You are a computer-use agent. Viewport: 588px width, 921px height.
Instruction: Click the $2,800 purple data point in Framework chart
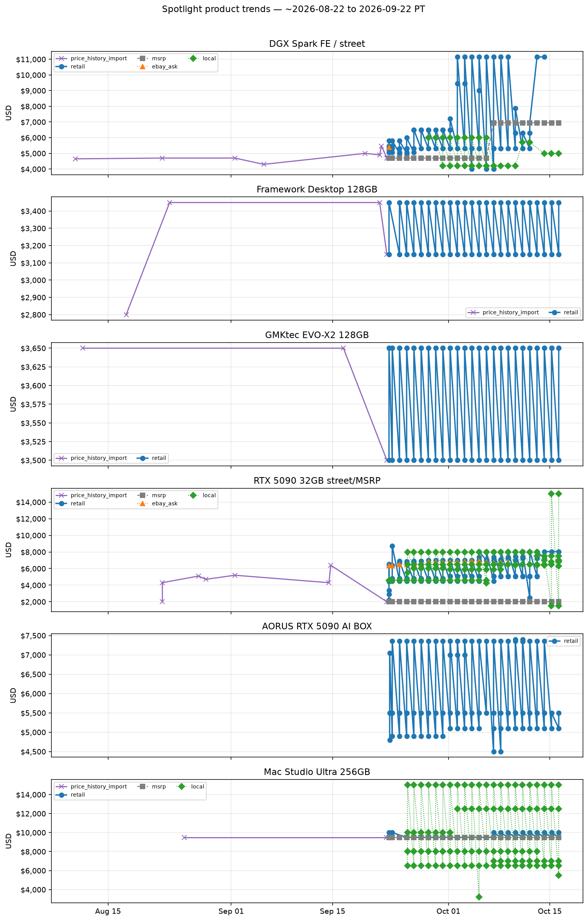pyautogui.click(x=126, y=314)
